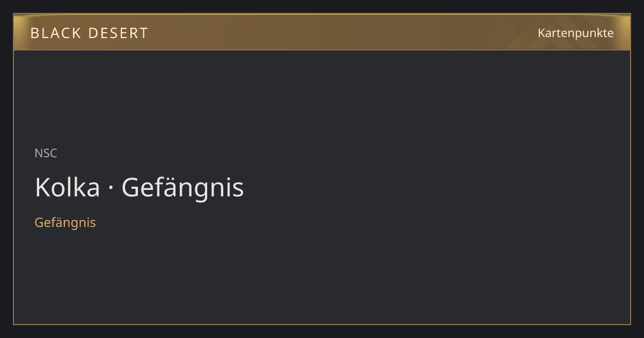This screenshot has width=644, height=338.
Task: Click the thin gold border below the card
Action: 322,324
